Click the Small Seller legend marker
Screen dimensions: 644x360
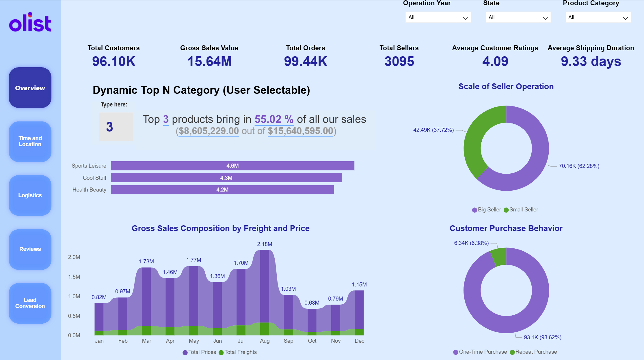pos(506,210)
